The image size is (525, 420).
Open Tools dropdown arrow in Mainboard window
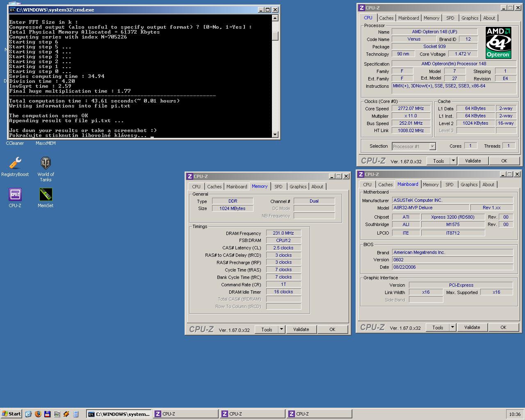(x=452, y=327)
